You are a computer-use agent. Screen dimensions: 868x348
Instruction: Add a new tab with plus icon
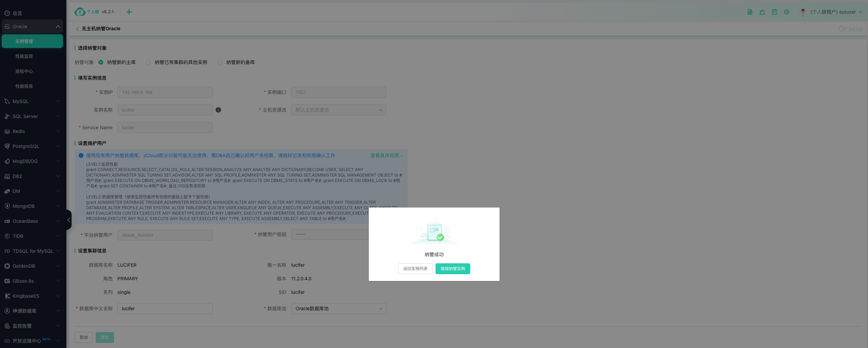pos(129,12)
